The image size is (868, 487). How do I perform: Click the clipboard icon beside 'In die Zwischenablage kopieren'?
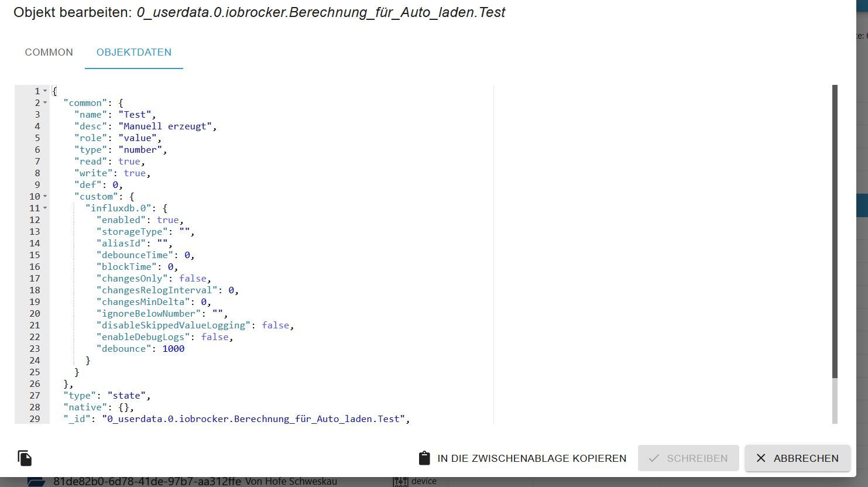(x=424, y=458)
